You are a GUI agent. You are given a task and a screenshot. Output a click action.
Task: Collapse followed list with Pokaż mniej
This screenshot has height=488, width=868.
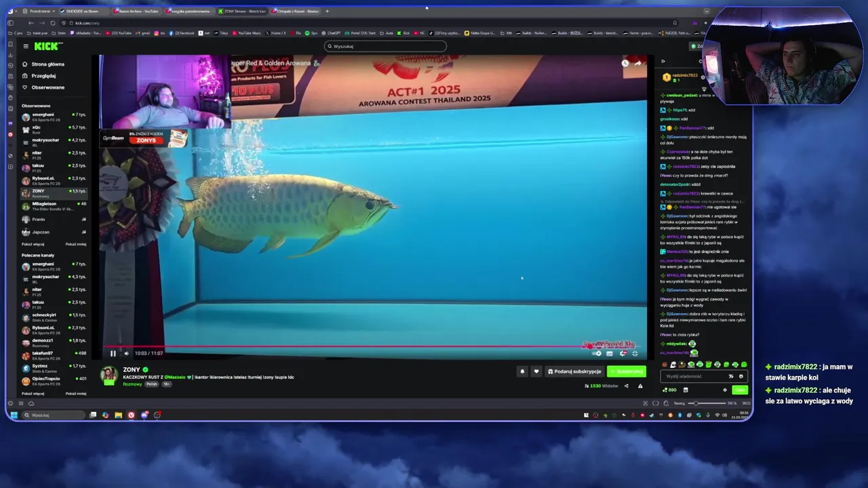pos(76,244)
